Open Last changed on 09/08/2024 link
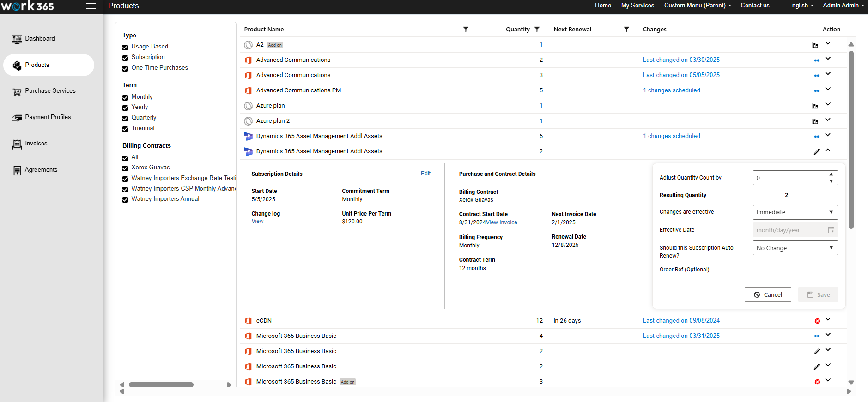The image size is (868, 402). click(681, 321)
